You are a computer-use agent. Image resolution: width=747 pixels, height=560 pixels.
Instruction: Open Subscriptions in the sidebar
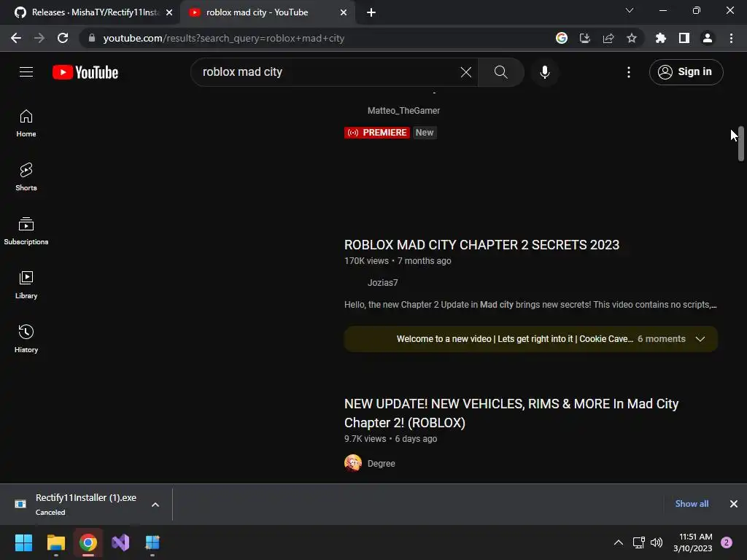point(26,231)
